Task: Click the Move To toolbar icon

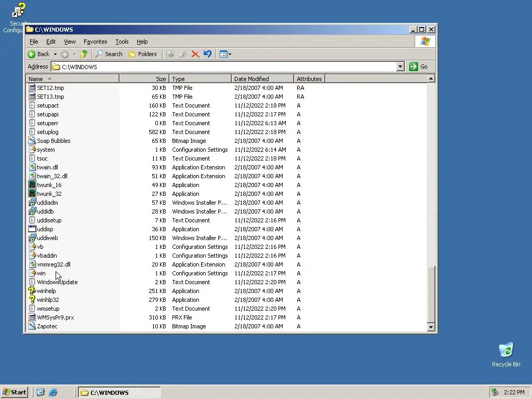Action: click(x=170, y=54)
